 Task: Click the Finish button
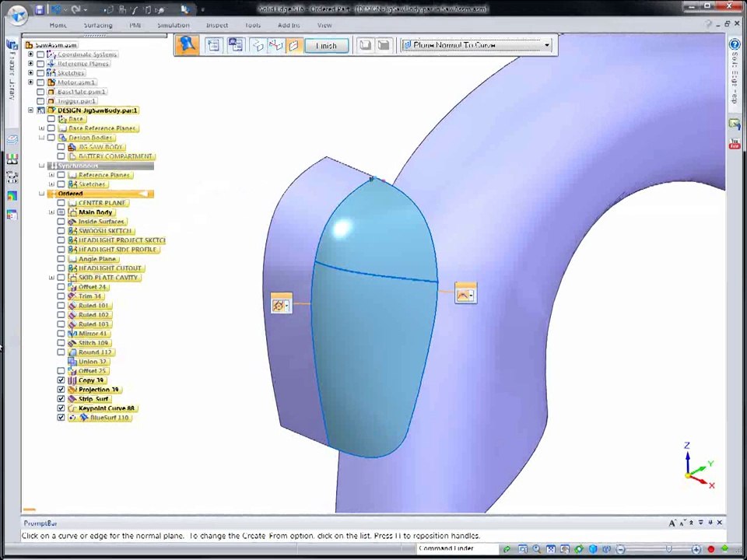tap(326, 46)
